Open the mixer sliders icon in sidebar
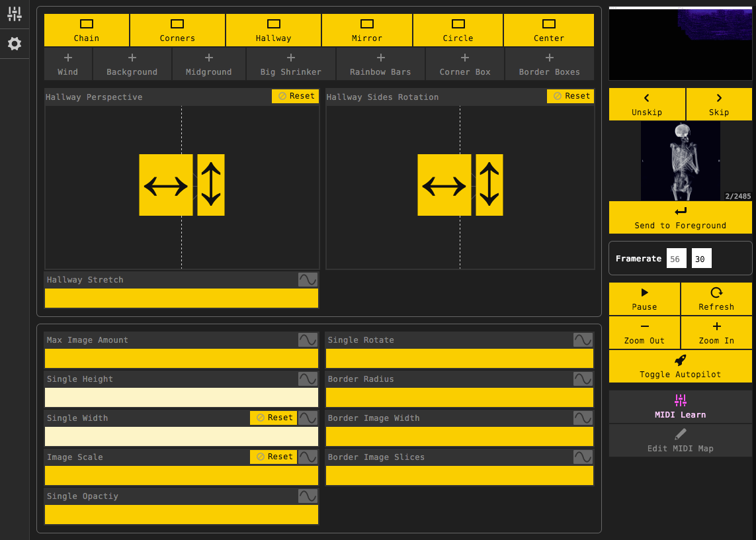 point(15,14)
